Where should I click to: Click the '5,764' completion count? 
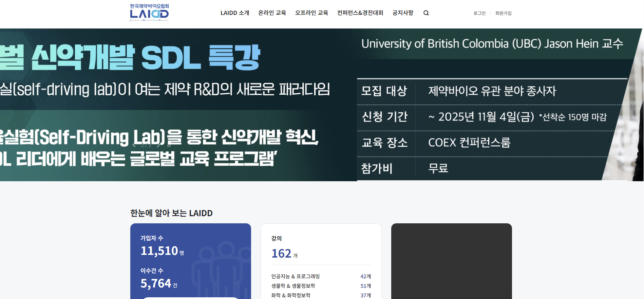tap(156, 283)
